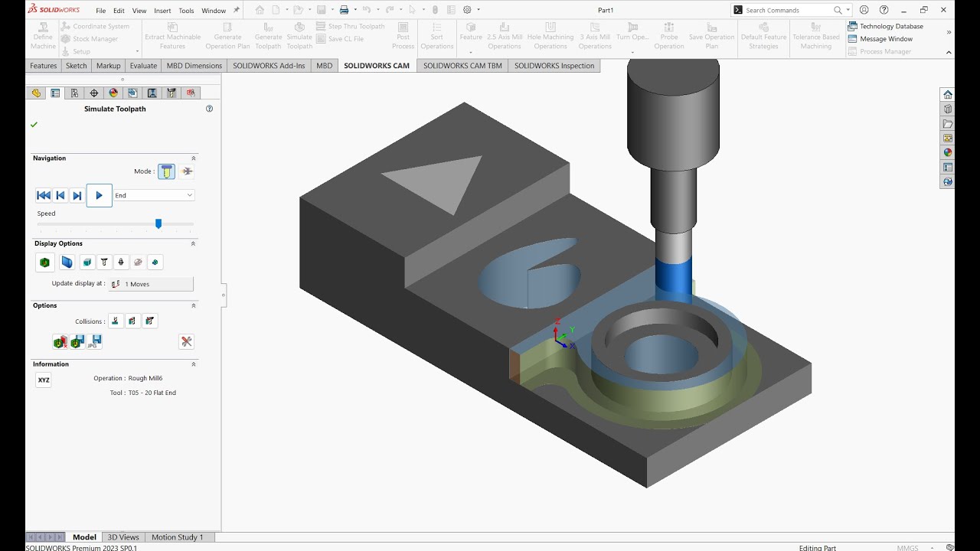
Task: Collapse the Information section
Action: [x=193, y=364]
